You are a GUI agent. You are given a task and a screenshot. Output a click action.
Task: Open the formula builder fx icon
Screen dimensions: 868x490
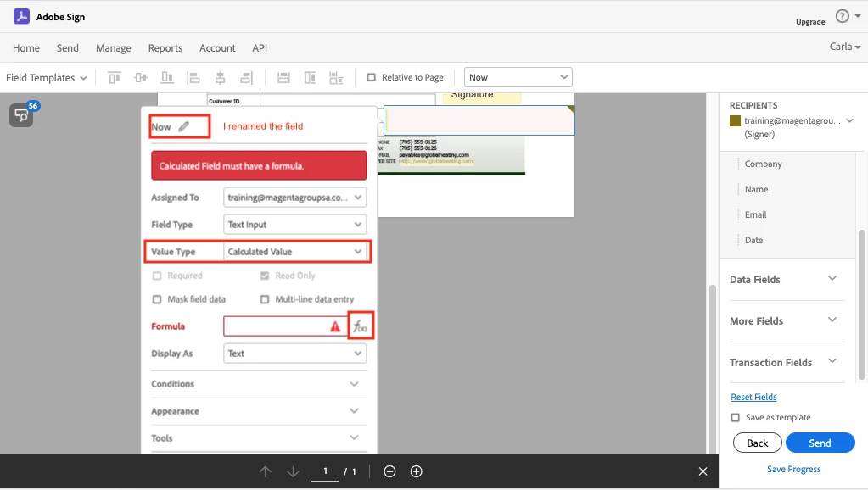point(361,326)
